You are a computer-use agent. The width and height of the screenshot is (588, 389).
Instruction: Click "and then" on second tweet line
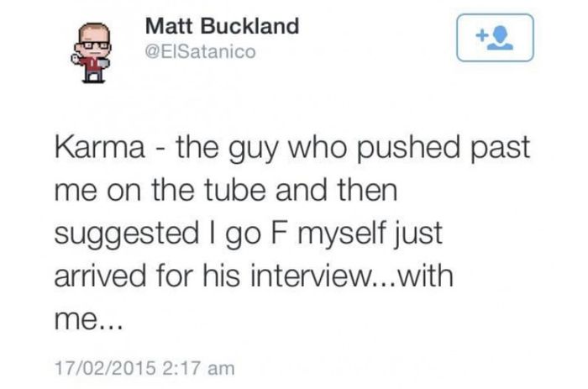click(335, 192)
